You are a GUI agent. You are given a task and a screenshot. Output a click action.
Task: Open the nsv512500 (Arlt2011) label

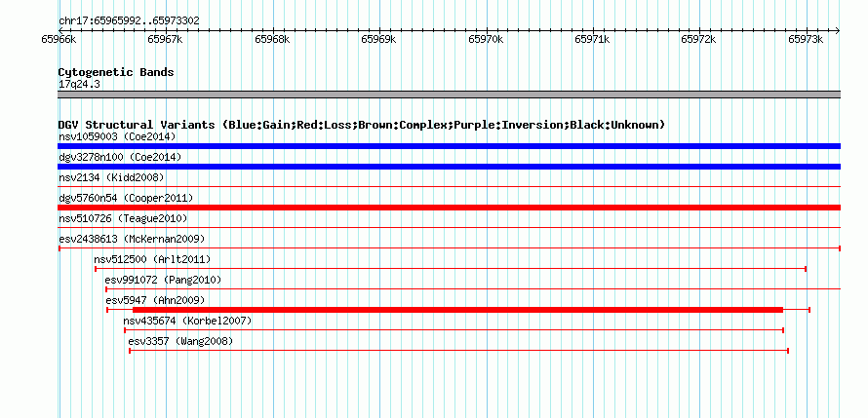pos(152,259)
